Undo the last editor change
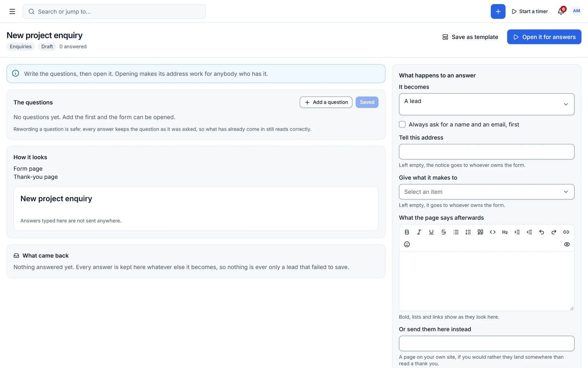The width and height of the screenshot is (588, 368). pyautogui.click(x=542, y=232)
